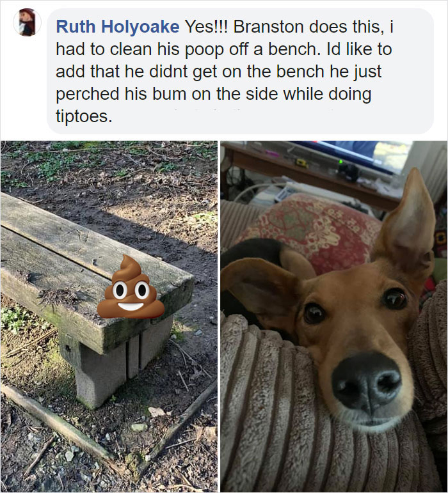Click the dog's black nose

[367, 381]
